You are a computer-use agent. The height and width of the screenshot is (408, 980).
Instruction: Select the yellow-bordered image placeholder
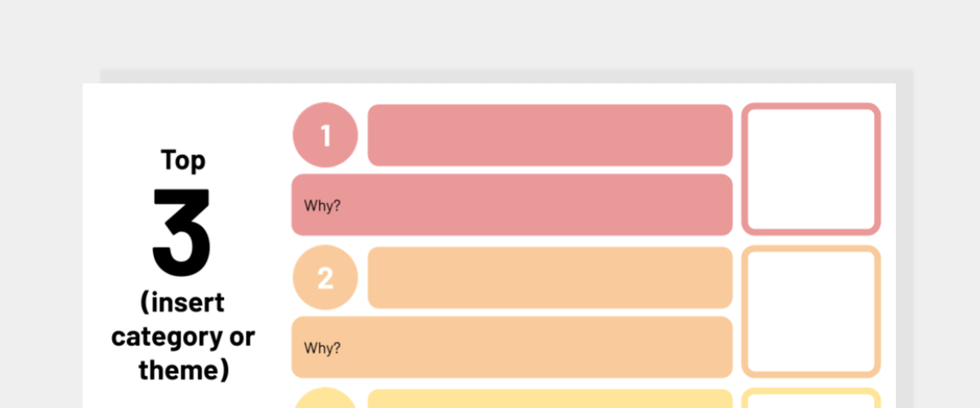(812, 398)
